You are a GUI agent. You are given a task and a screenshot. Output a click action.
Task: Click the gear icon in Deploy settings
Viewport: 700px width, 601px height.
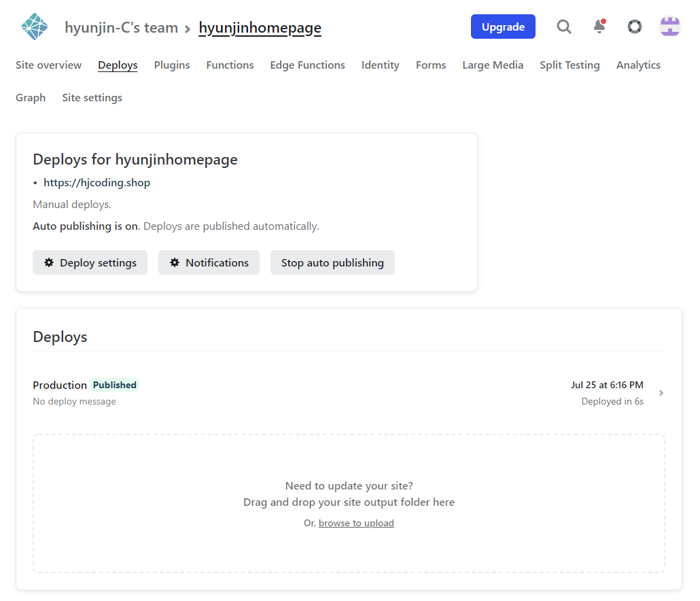pos(49,262)
